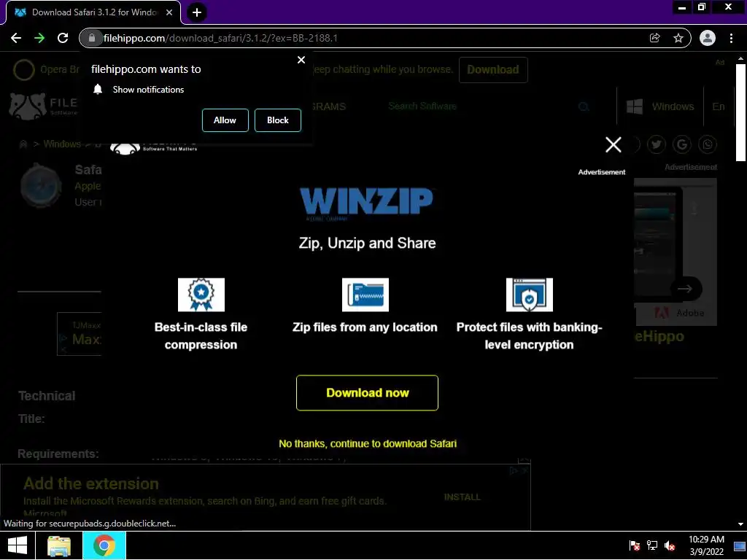
Task: Share on WhatsApp icon
Action: 708,144
